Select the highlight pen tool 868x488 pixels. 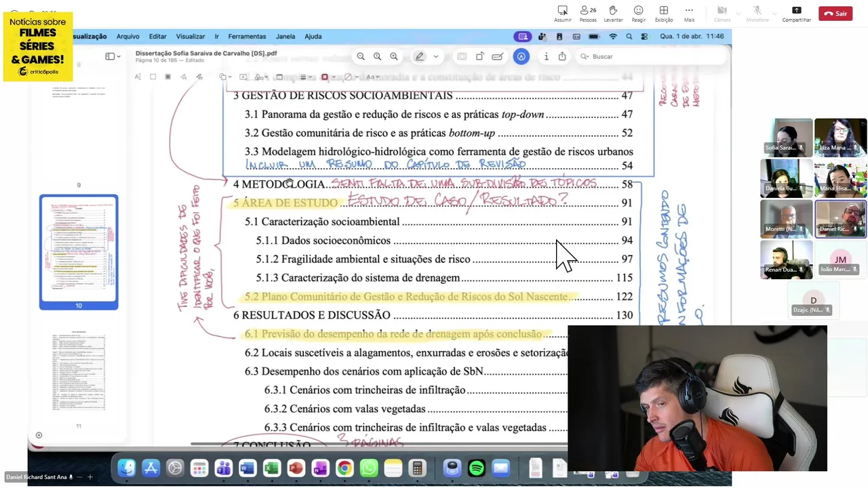coord(420,56)
